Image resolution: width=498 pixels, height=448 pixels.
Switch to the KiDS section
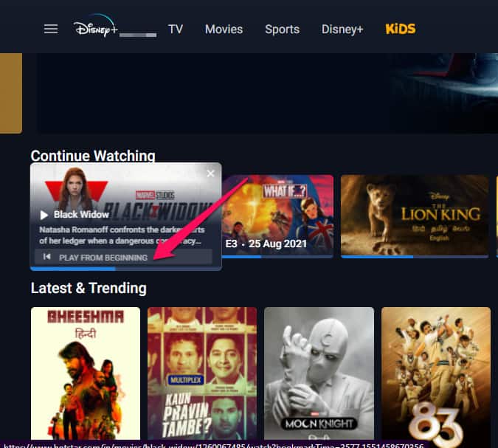pos(401,30)
